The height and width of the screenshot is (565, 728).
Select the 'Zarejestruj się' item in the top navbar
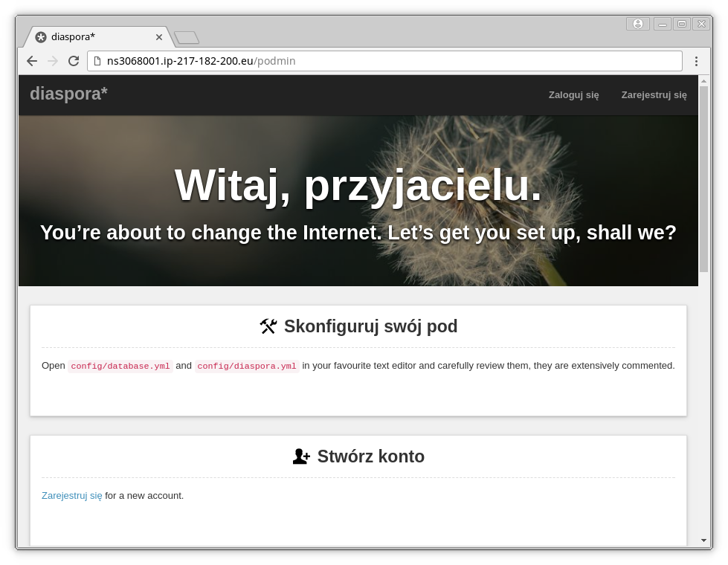[654, 95]
